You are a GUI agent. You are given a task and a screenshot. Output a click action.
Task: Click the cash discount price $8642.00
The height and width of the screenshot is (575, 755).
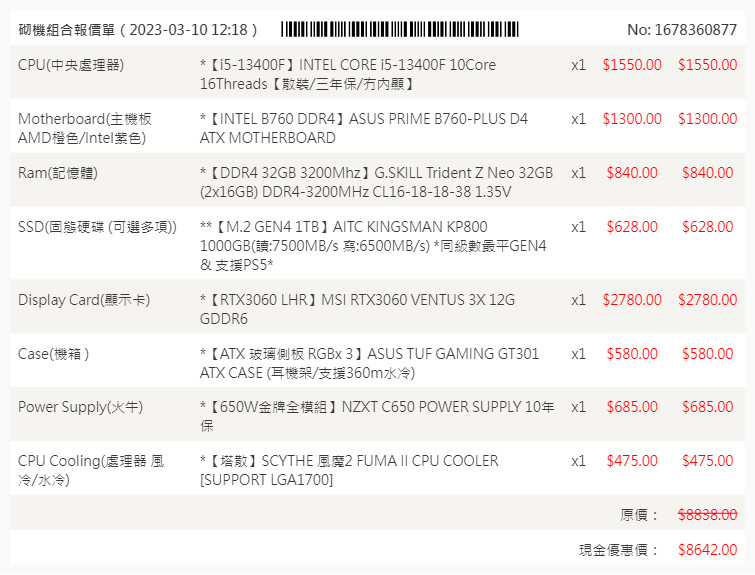(x=707, y=549)
